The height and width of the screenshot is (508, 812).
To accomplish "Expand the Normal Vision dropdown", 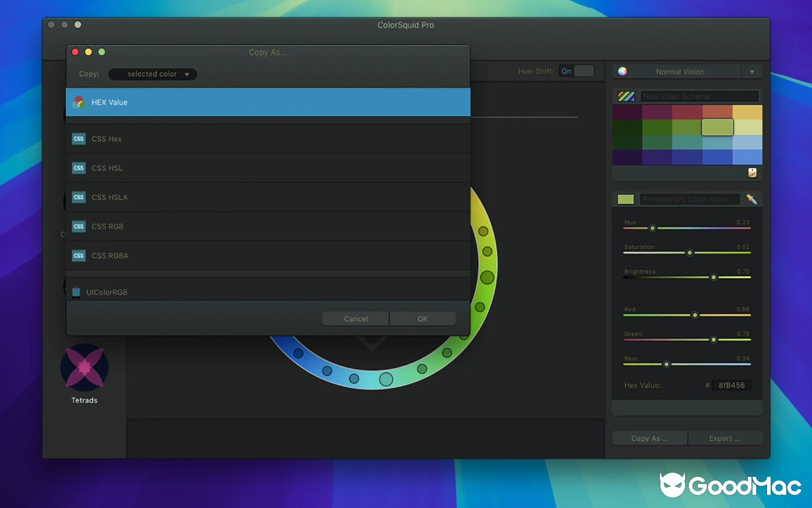I will (x=752, y=71).
